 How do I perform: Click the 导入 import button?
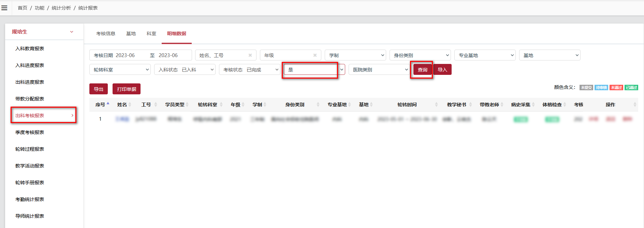(442, 70)
